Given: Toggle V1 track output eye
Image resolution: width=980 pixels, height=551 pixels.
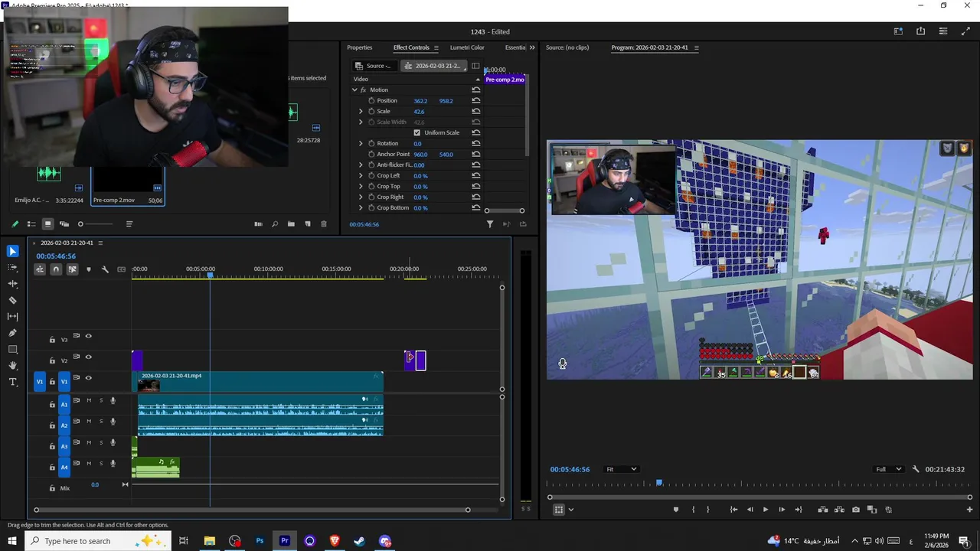Looking at the screenshot, I should pyautogui.click(x=88, y=378).
